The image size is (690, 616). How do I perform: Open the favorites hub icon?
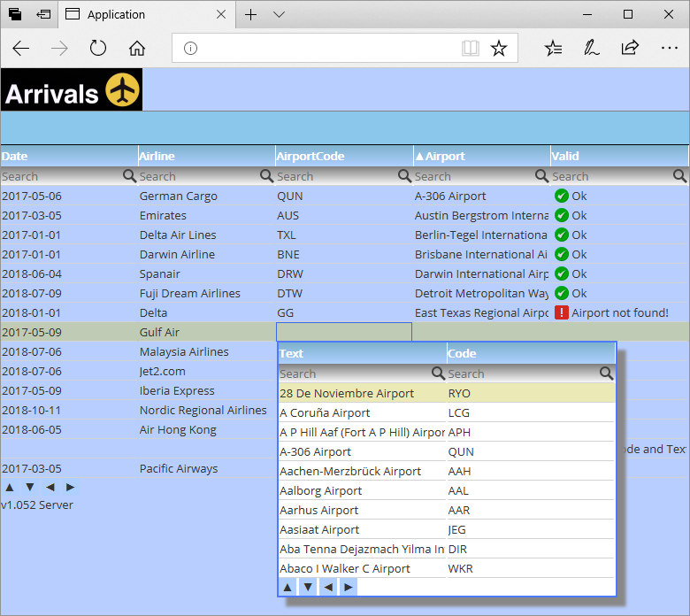pyautogui.click(x=553, y=49)
